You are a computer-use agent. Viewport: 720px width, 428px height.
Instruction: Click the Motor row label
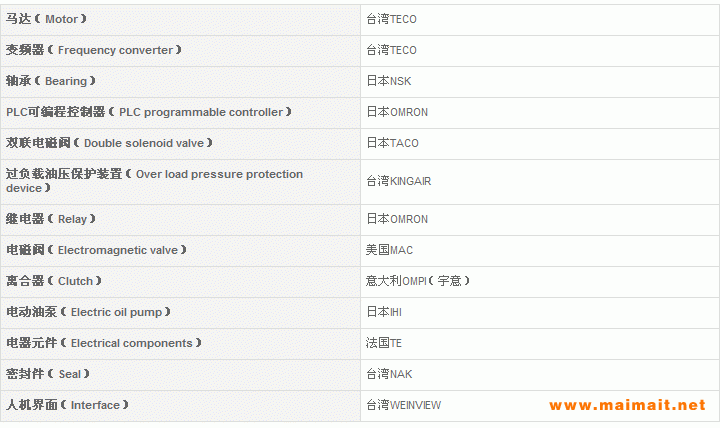pyautogui.click(x=47, y=19)
